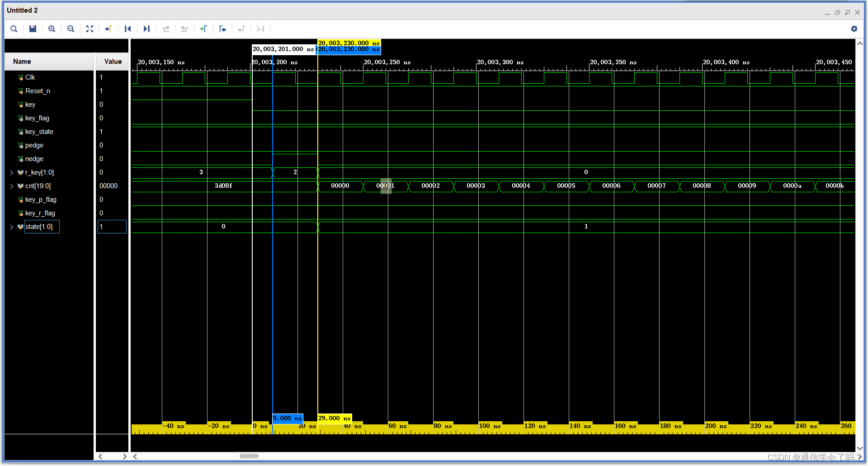
Task: Select the state[1:0] signal name
Action: coord(39,227)
